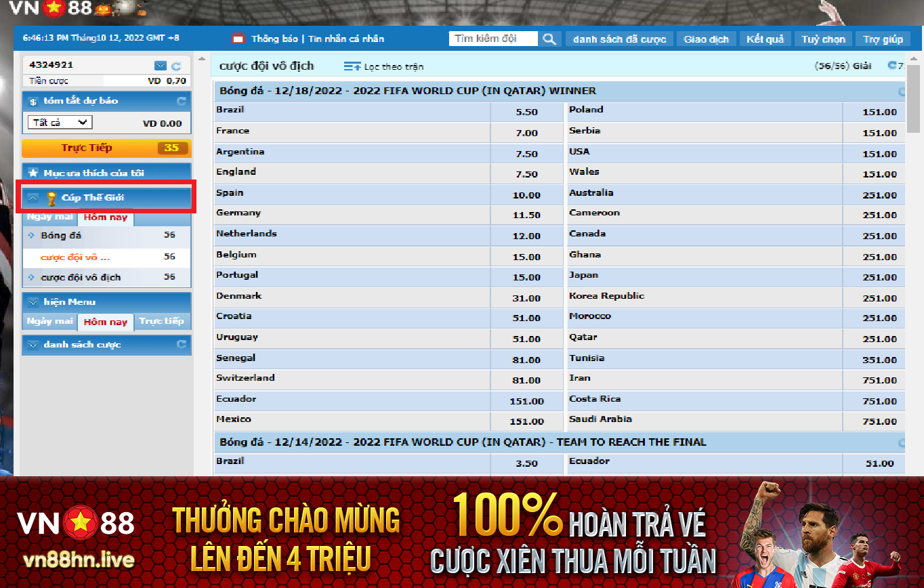924x588 pixels.
Task: Select Bóng đá 56 row in sidebar
Action: pyautogui.click(x=106, y=236)
